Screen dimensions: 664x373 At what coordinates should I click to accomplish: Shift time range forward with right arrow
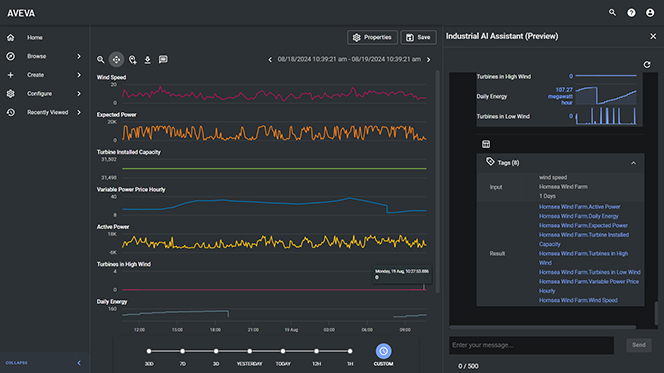tap(429, 60)
